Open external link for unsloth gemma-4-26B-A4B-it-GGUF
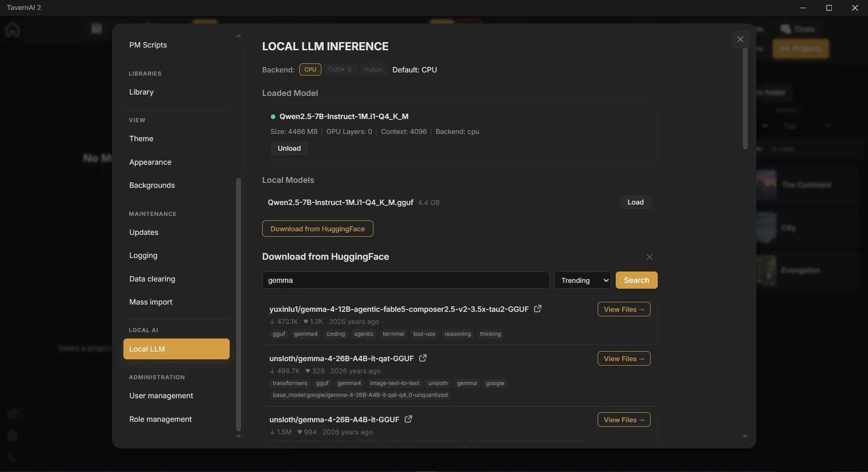 pyautogui.click(x=408, y=419)
